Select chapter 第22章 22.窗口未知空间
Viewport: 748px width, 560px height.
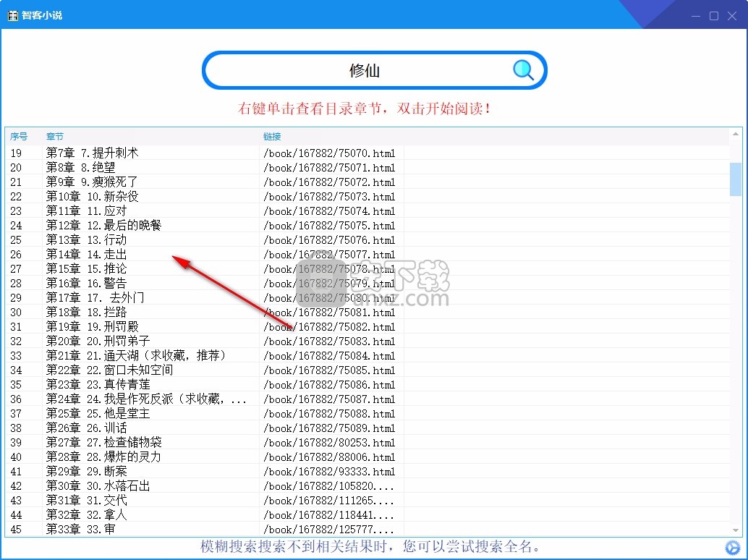[x=109, y=370]
